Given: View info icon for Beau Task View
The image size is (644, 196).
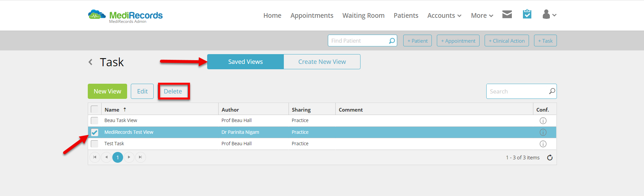Looking at the screenshot, I should point(543,121).
